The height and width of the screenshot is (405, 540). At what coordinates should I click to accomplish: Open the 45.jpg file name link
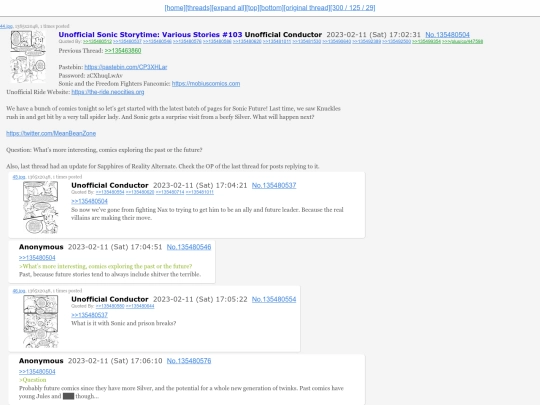19,177
